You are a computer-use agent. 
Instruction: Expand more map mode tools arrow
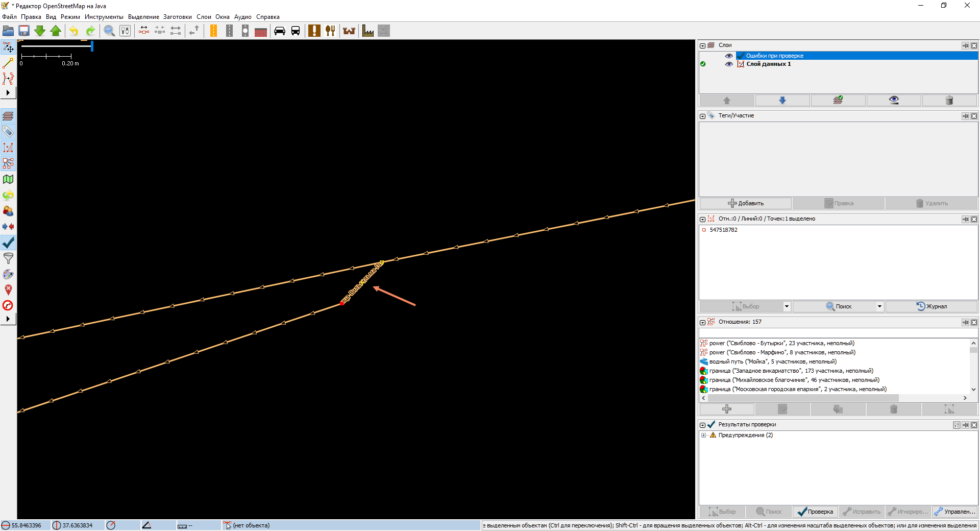click(8, 93)
